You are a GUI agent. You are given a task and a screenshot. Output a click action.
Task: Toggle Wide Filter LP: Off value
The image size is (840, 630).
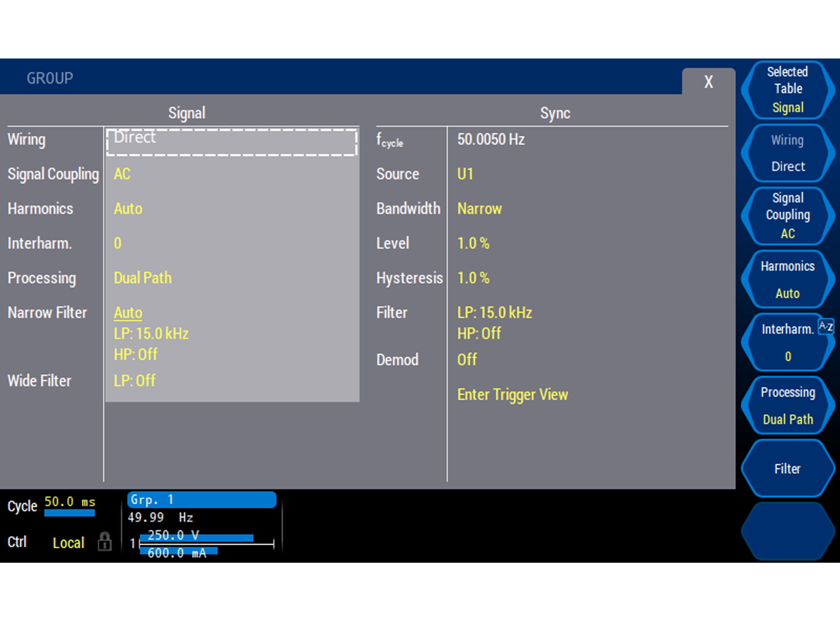coord(134,381)
